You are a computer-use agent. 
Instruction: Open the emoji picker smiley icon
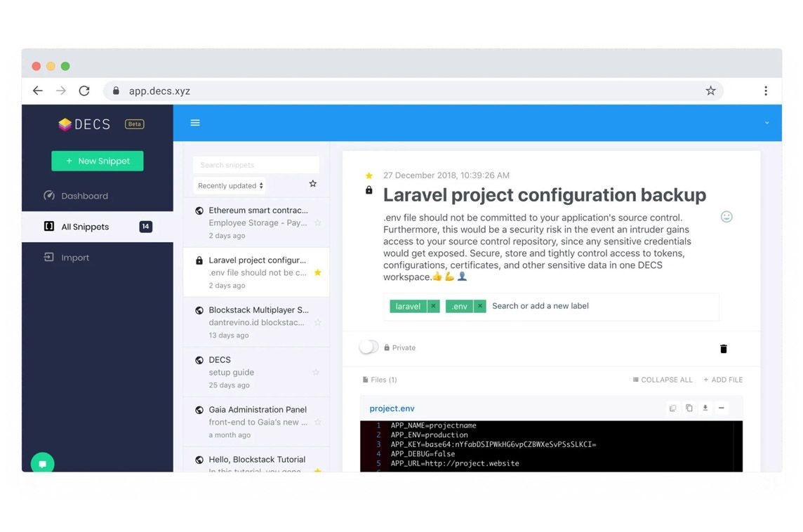(726, 217)
